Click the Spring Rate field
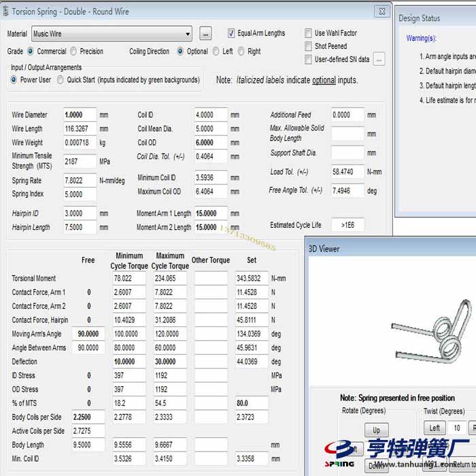 click(80, 181)
